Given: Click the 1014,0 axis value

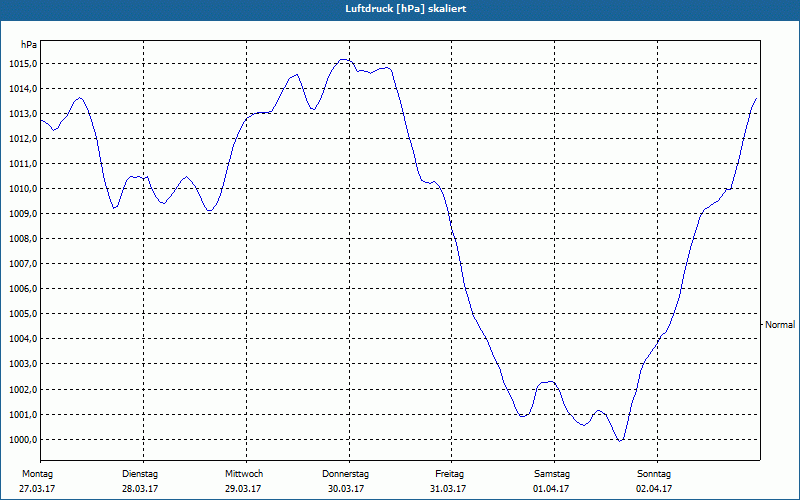Looking at the screenshot, I should tap(23, 89).
